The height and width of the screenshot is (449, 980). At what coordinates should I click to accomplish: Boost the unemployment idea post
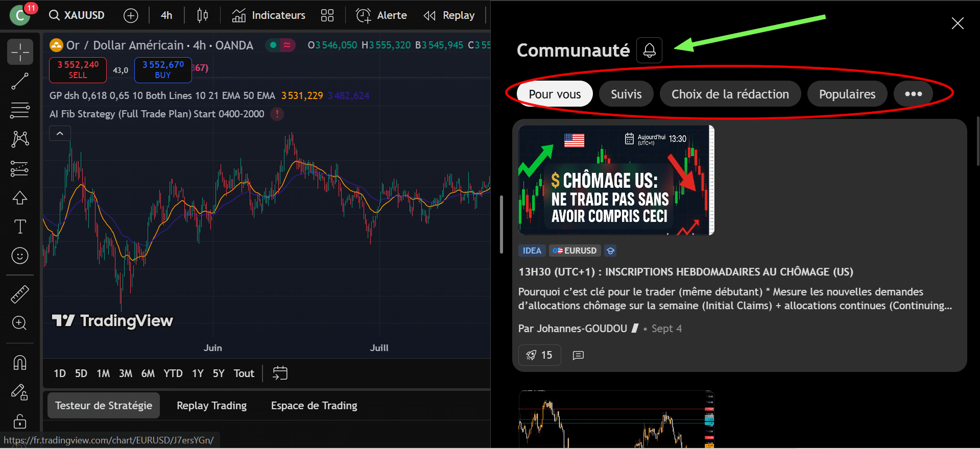tap(539, 355)
